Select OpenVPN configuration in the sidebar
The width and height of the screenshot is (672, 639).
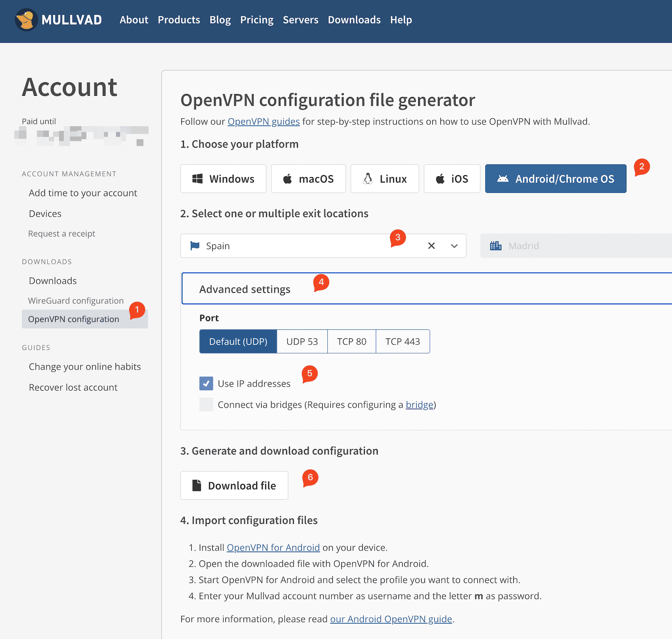point(85,319)
